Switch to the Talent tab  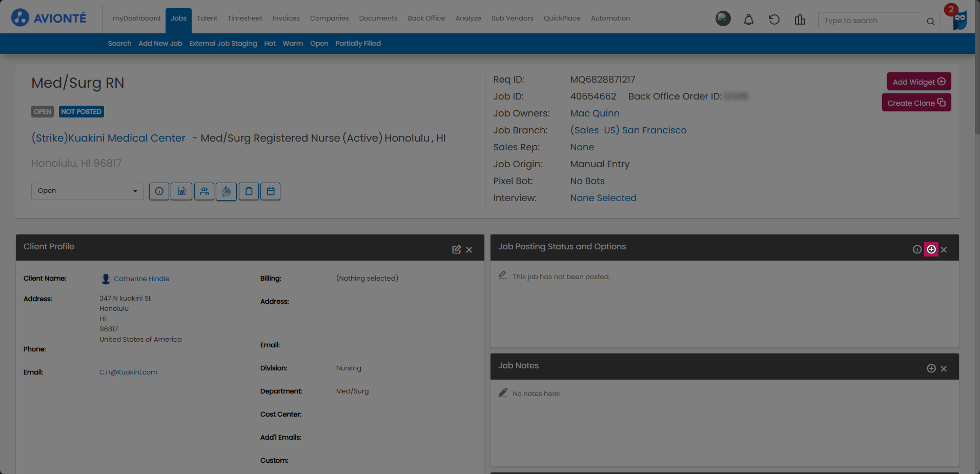pos(207,18)
